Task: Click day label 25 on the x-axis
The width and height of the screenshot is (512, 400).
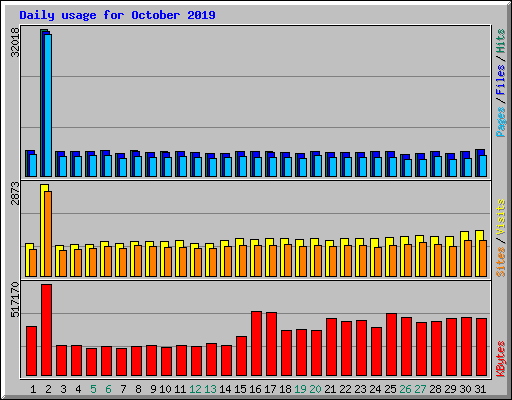Action: click(x=390, y=389)
